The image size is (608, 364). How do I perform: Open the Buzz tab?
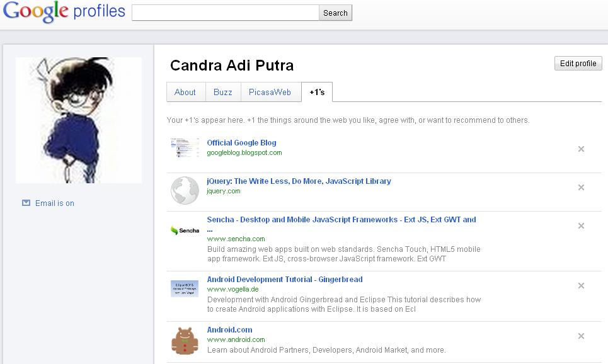(223, 92)
